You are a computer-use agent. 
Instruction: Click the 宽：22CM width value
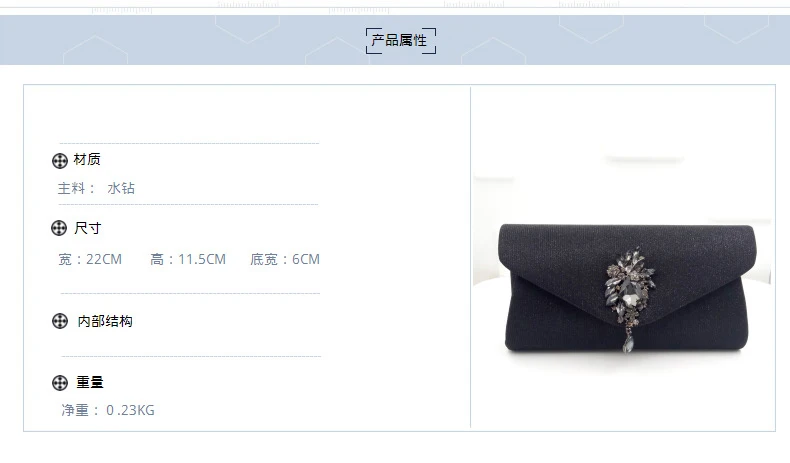click(x=90, y=259)
